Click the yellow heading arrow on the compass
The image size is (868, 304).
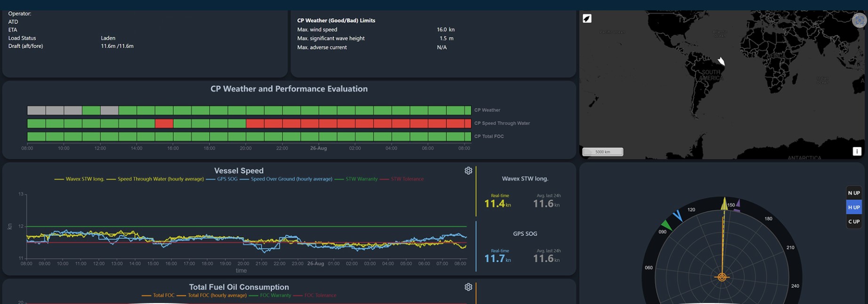coord(724,204)
